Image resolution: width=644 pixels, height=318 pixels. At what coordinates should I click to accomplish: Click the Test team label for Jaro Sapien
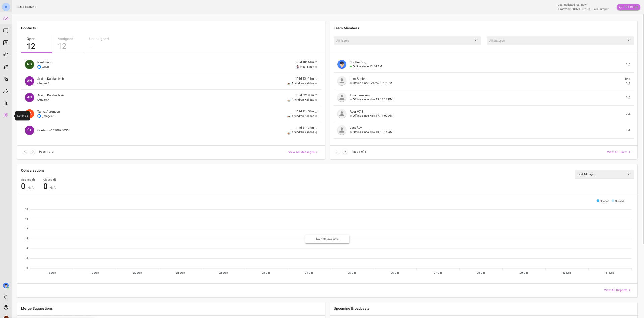pos(627,79)
